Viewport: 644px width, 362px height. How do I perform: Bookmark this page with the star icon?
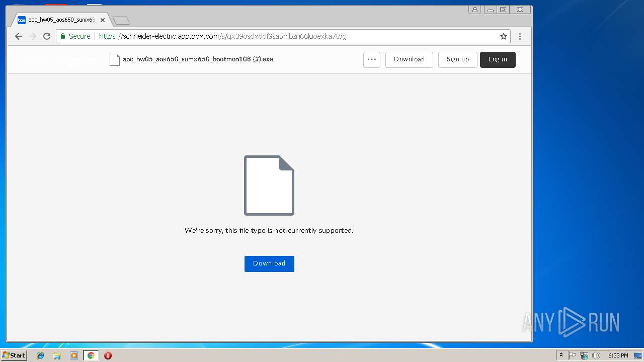pos(503,36)
